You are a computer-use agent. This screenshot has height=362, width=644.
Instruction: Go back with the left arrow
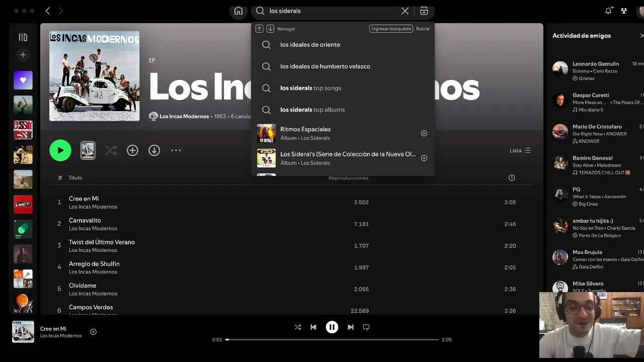point(48,11)
